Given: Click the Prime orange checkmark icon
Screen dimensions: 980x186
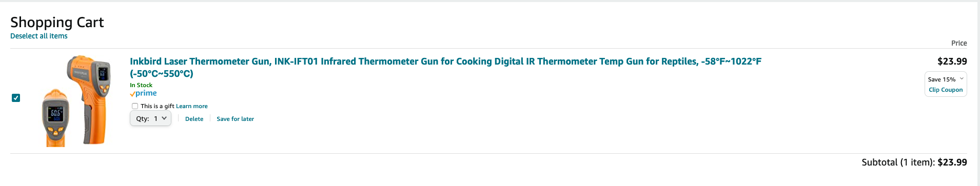Looking at the screenshot, I should [x=132, y=94].
